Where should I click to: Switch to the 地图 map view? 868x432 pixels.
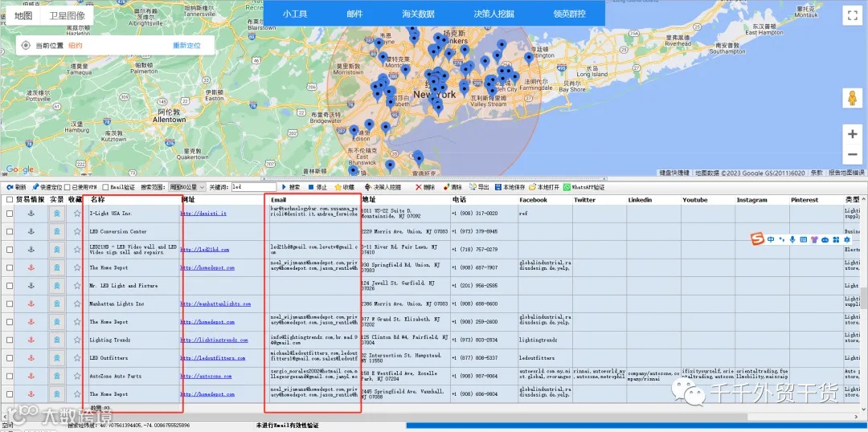pyautogui.click(x=23, y=16)
